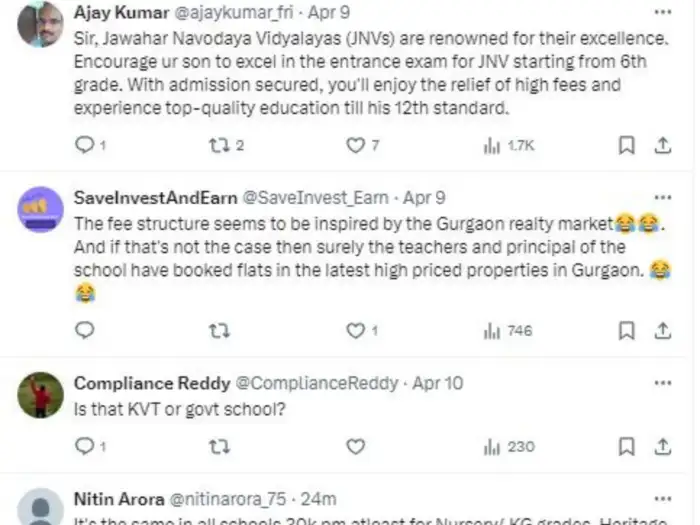Open more options on Ajay Kumar's tweet
The height and width of the screenshot is (525, 700).
coord(662,13)
